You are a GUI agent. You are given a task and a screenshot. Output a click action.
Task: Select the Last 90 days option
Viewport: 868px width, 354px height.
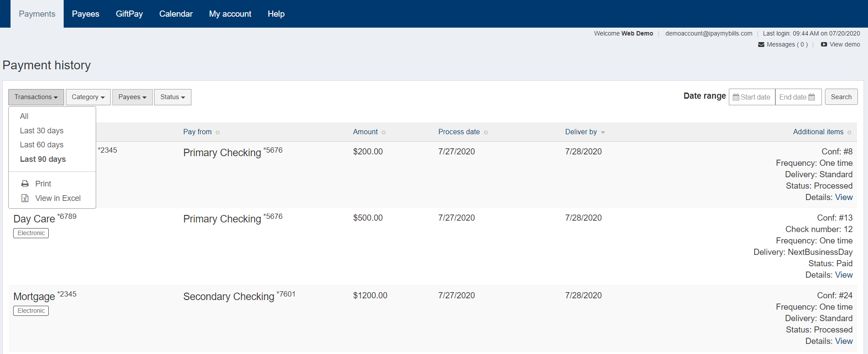coord(43,159)
